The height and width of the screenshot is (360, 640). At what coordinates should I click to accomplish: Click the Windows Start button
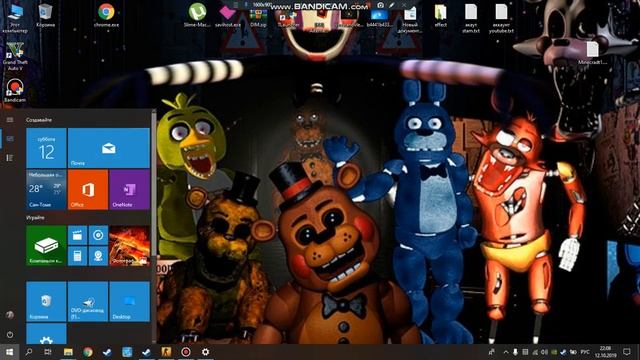(x=9, y=352)
